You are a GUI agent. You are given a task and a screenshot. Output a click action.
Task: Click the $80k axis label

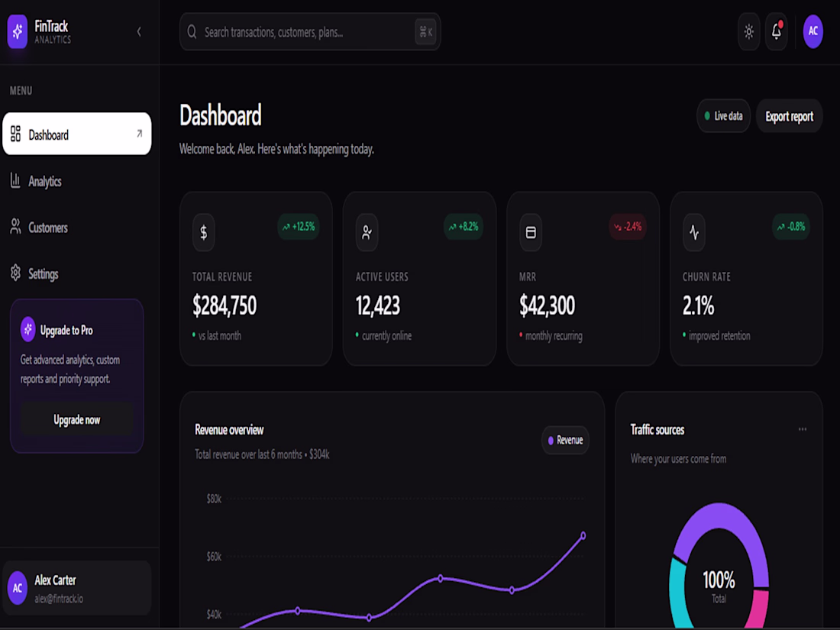click(214, 499)
